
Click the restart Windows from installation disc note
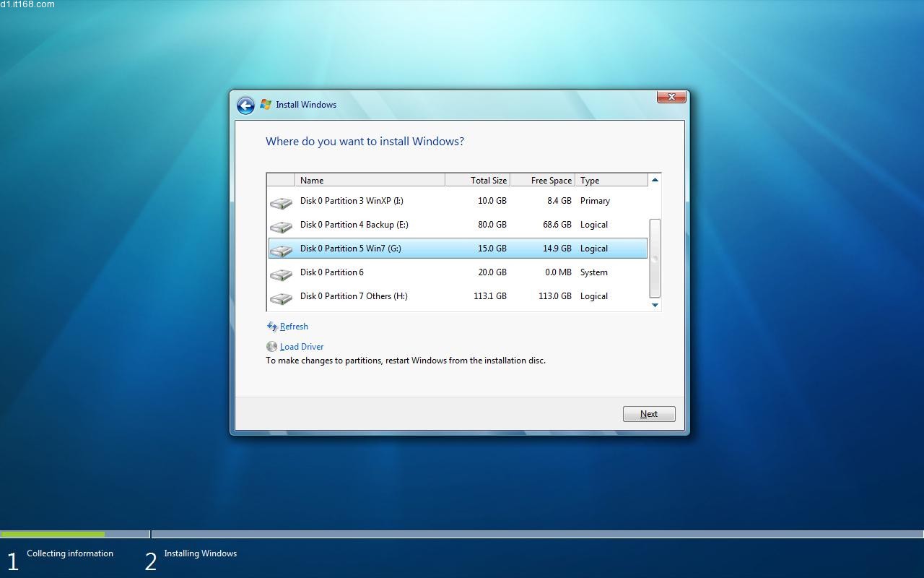(406, 361)
